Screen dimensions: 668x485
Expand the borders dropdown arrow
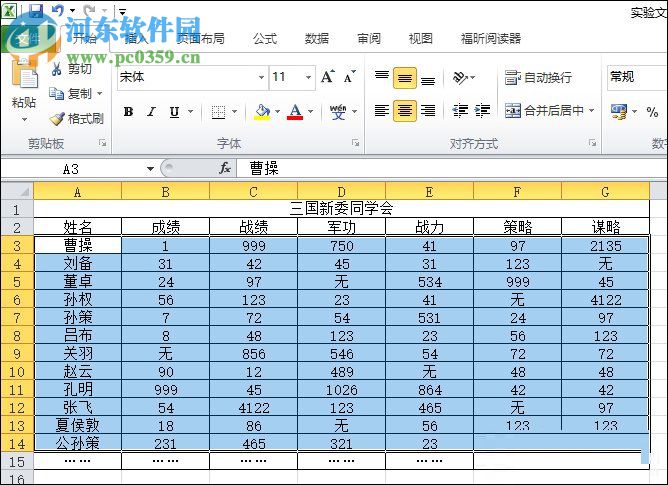pyautogui.click(x=234, y=112)
